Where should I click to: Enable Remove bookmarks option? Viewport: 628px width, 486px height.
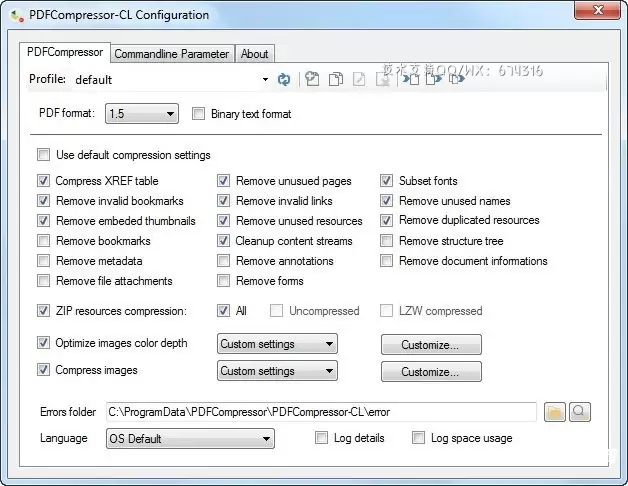tap(43, 241)
